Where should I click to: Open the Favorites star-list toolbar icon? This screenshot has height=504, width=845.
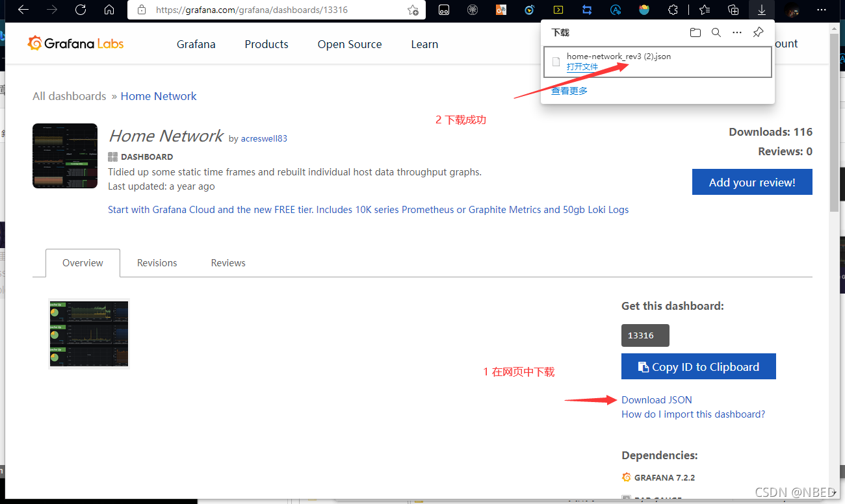(x=705, y=10)
